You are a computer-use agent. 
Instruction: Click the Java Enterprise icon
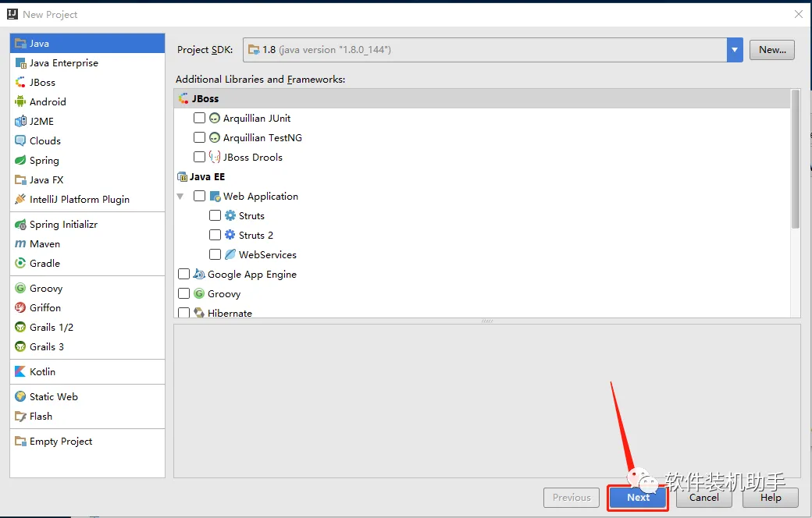coord(21,63)
